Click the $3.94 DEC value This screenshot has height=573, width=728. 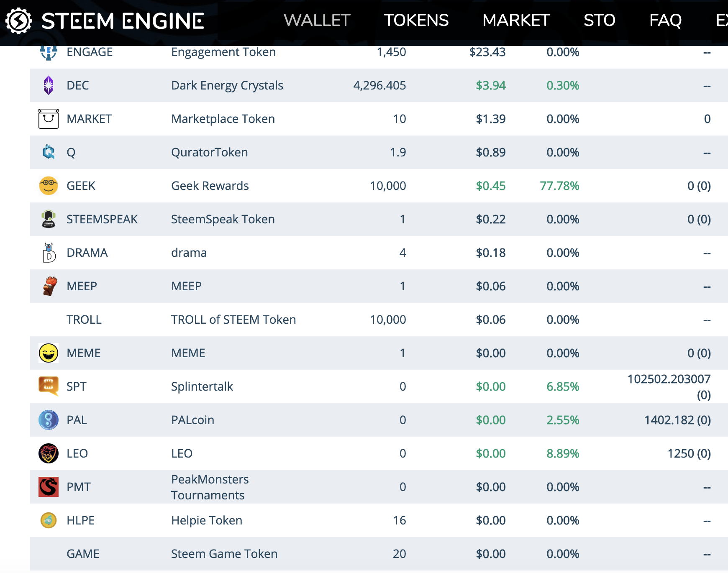click(x=491, y=85)
